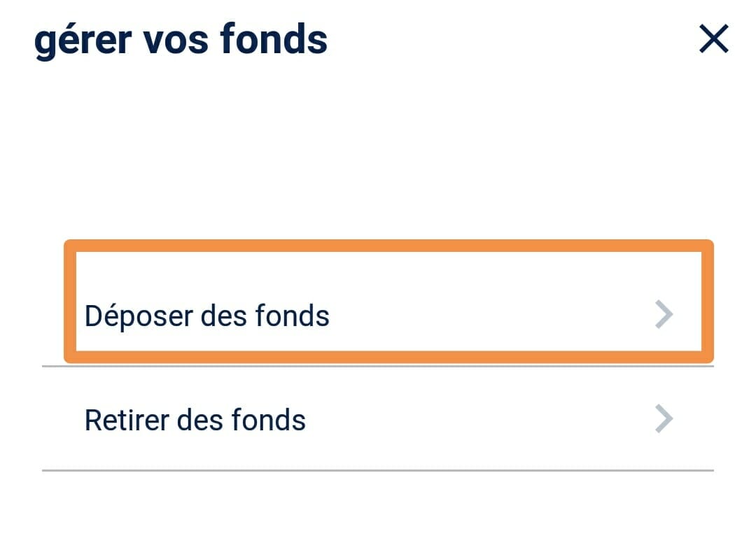756x536 pixels.
Task: Close the gérer vos fonds panel
Action: pos(713,39)
